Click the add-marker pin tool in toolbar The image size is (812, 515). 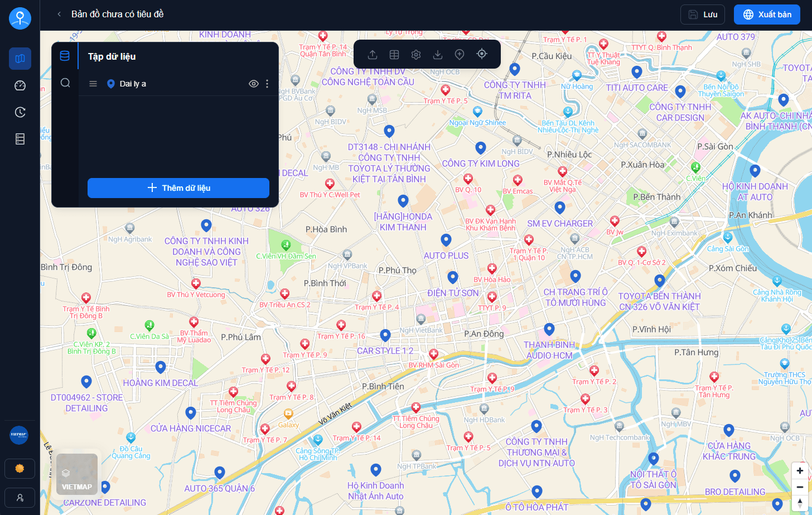pos(460,54)
